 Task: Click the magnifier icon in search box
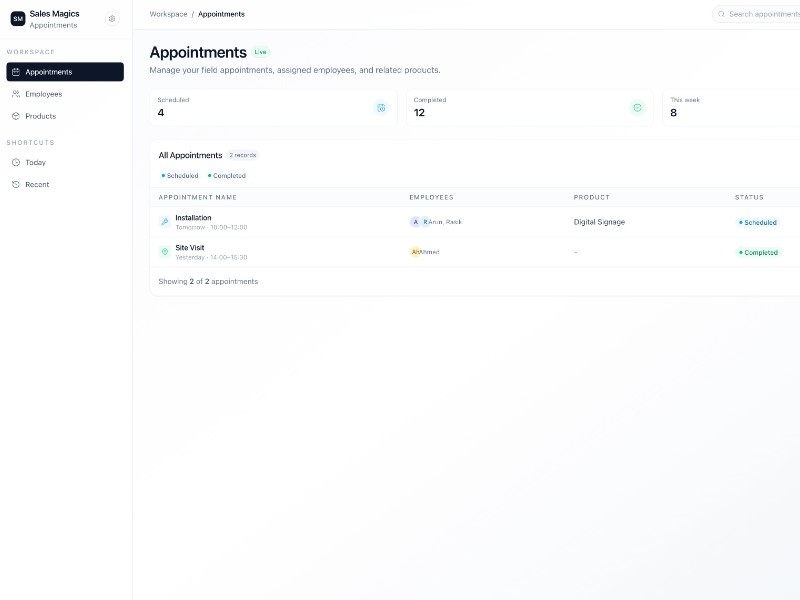point(721,14)
